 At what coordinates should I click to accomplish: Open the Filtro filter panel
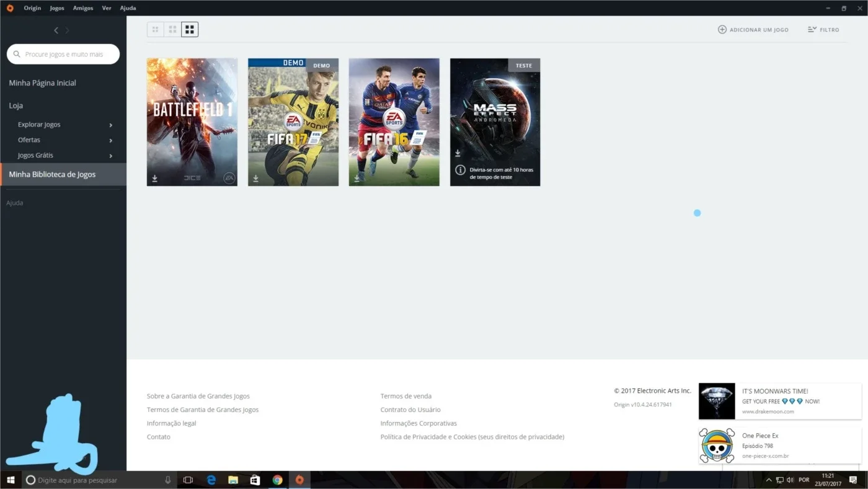pyautogui.click(x=823, y=29)
